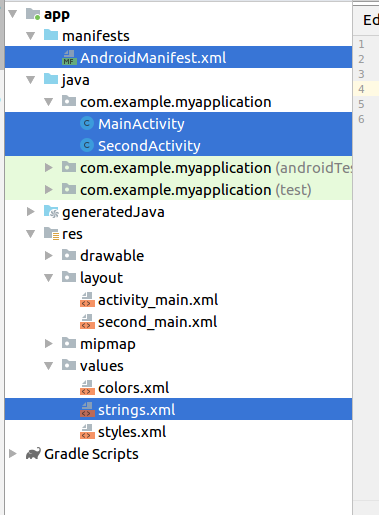Click the activity_main.xml file icon
Image resolution: width=379 pixels, height=515 pixels.
pyautogui.click(x=87, y=300)
